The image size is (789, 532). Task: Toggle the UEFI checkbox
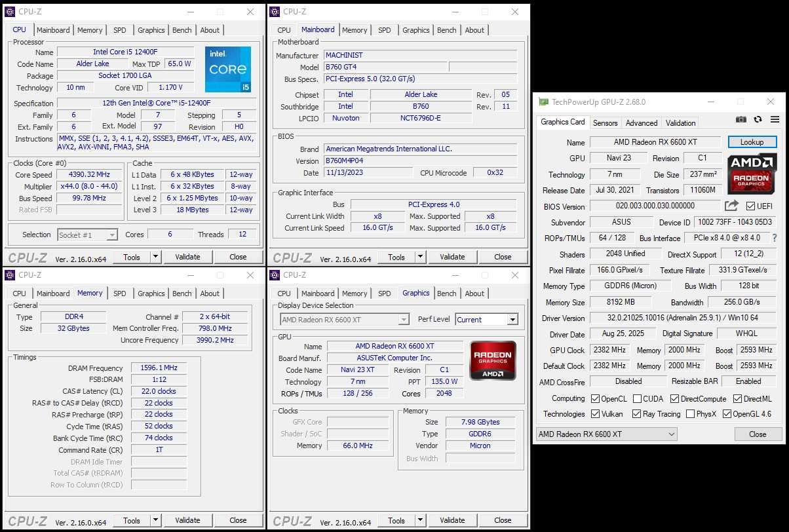point(750,206)
